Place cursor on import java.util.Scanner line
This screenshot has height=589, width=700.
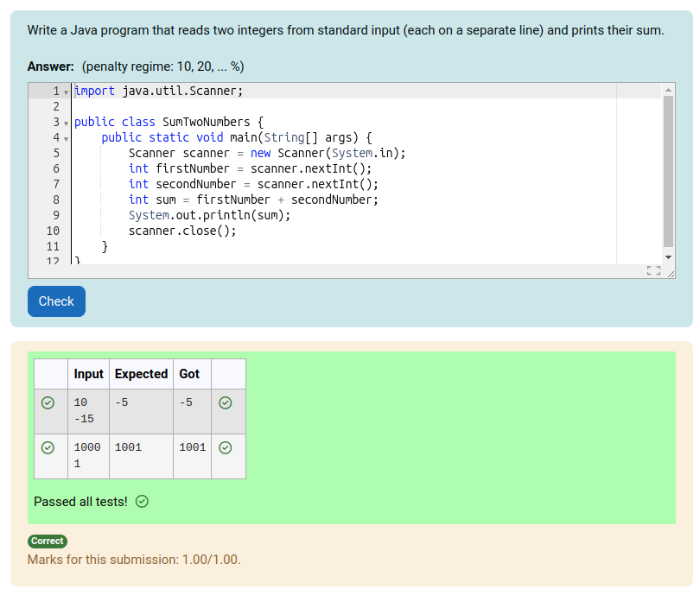coord(158,91)
